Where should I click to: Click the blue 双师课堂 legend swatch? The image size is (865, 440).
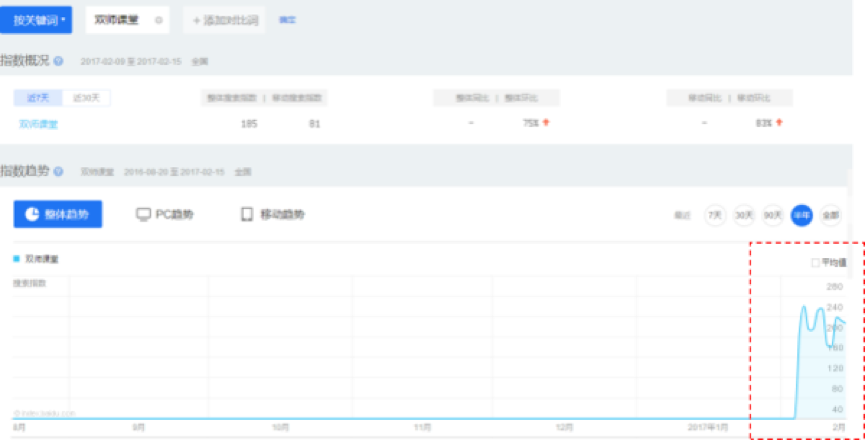pos(17,258)
